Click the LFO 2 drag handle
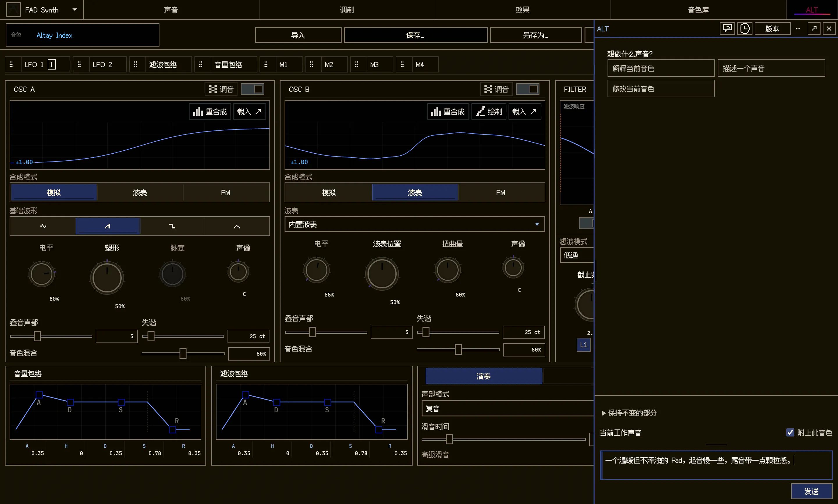 (79, 65)
